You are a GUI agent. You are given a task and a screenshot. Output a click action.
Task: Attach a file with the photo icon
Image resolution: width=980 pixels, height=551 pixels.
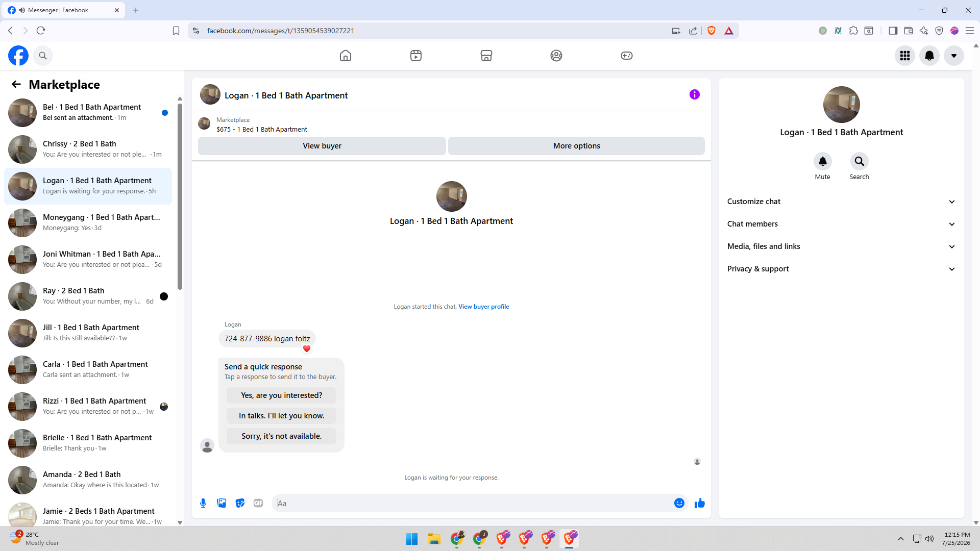tap(222, 503)
